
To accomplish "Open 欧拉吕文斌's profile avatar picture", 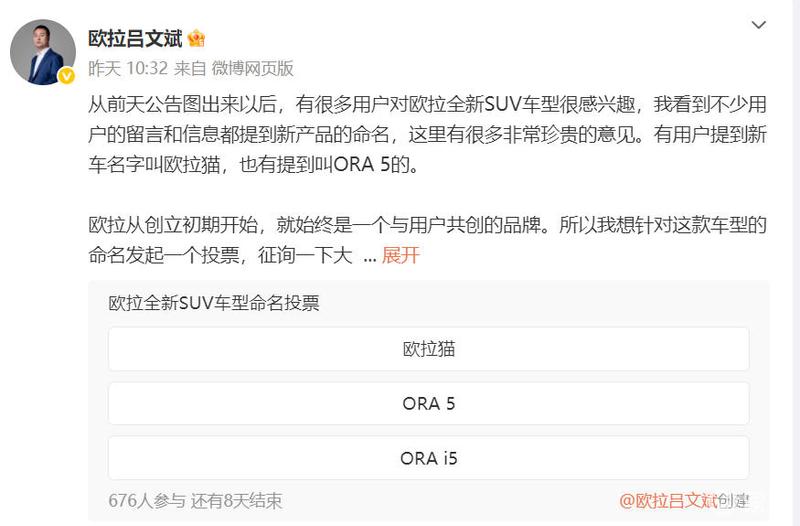I will coord(43,52).
